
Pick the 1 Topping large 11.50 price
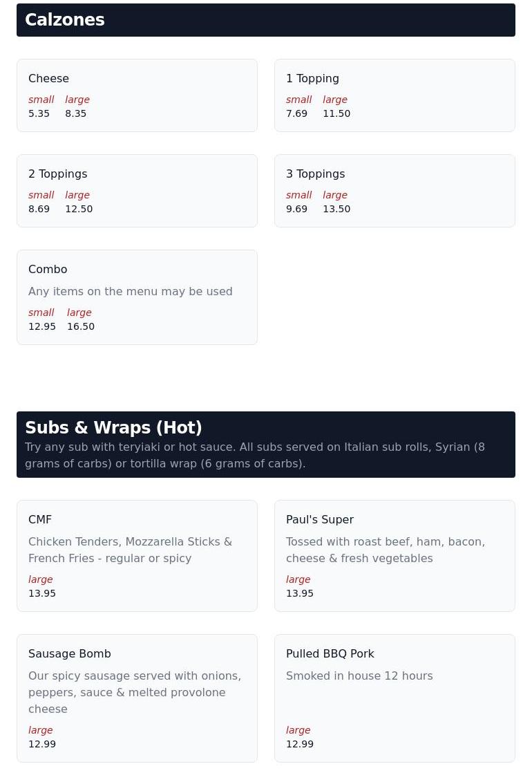[336, 114]
